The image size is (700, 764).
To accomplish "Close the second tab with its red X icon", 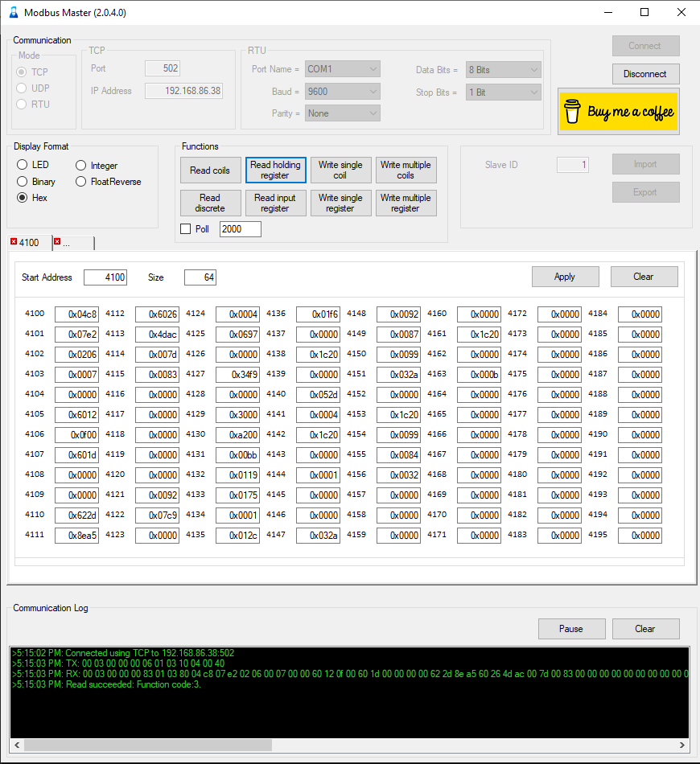I will 57,242.
